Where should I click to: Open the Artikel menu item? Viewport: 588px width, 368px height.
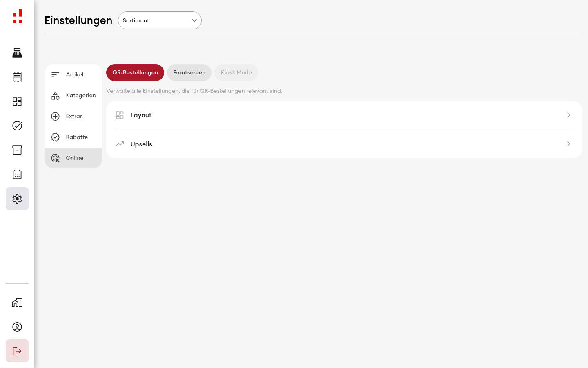click(73, 74)
